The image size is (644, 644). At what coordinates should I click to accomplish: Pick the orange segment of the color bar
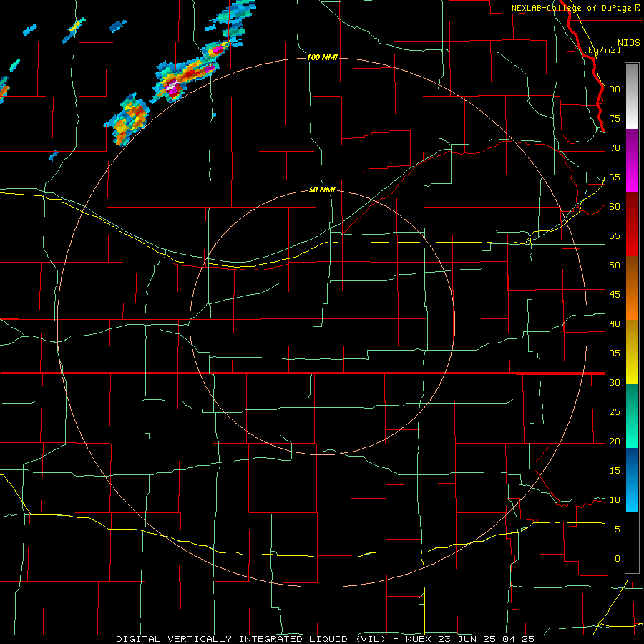[632, 308]
